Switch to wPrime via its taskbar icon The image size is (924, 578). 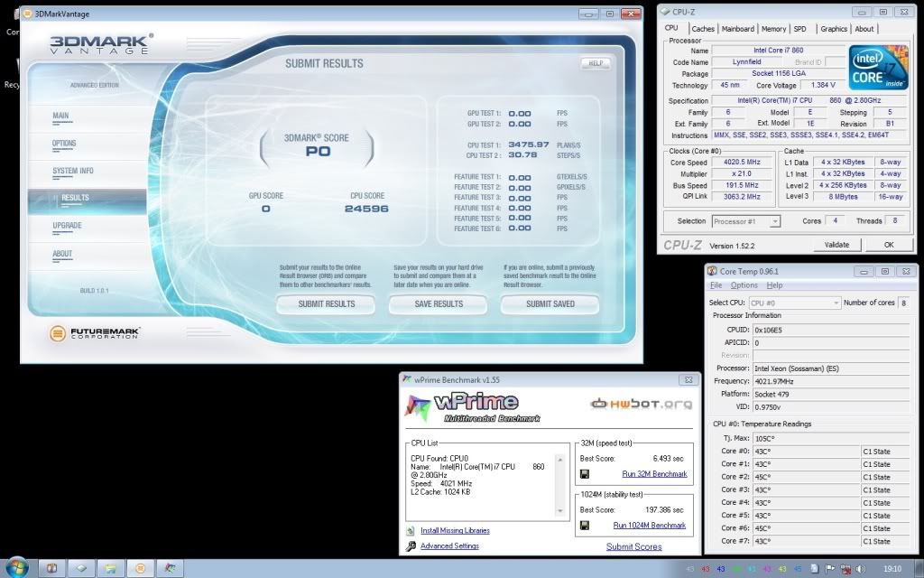(x=170, y=569)
